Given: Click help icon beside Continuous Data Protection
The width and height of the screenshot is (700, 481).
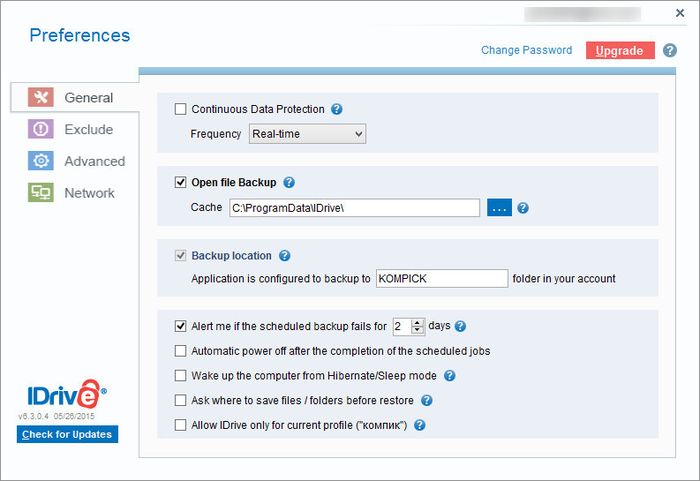Looking at the screenshot, I should click(x=337, y=109).
